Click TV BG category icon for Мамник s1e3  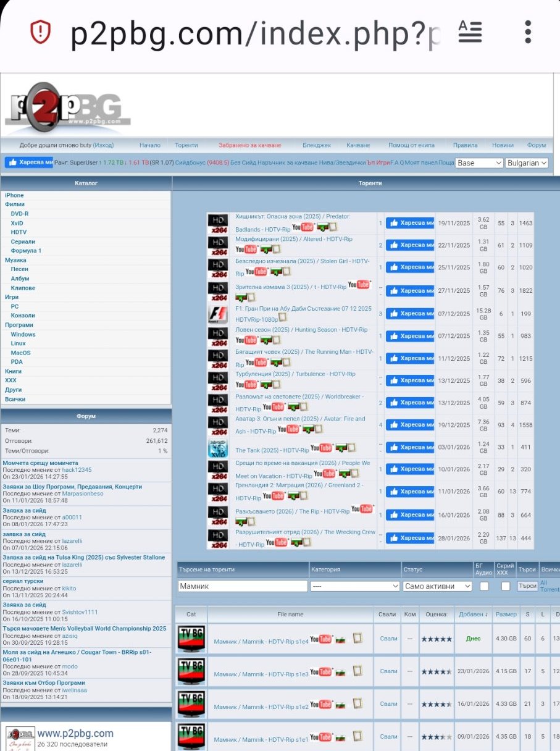click(x=191, y=671)
